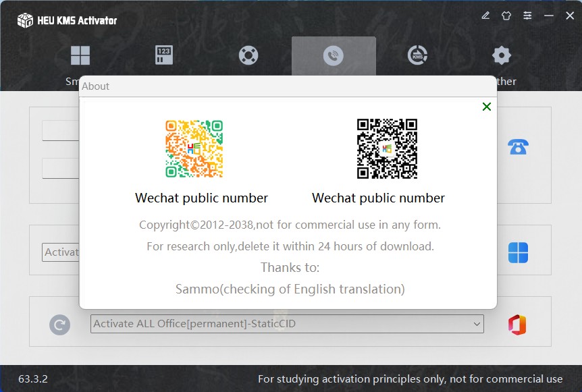Close the About dialog with green X
Image resolution: width=582 pixels, height=392 pixels.
pyautogui.click(x=487, y=107)
